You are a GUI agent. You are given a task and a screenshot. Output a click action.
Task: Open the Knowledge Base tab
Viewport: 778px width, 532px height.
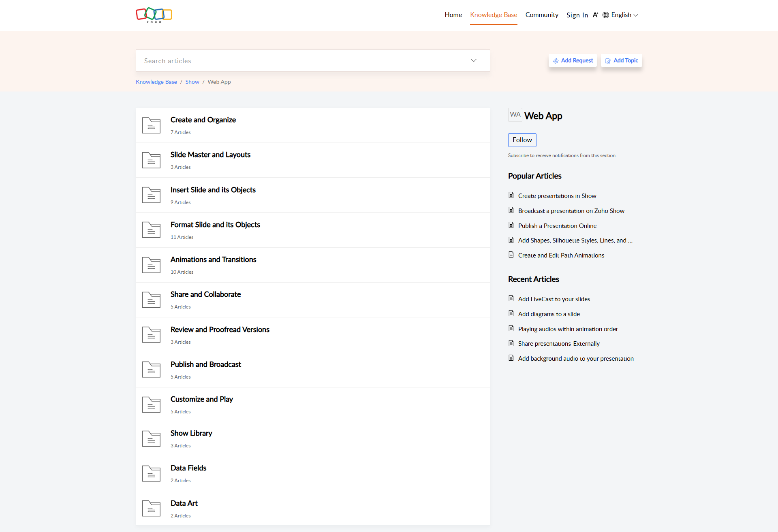pyautogui.click(x=494, y=15)
